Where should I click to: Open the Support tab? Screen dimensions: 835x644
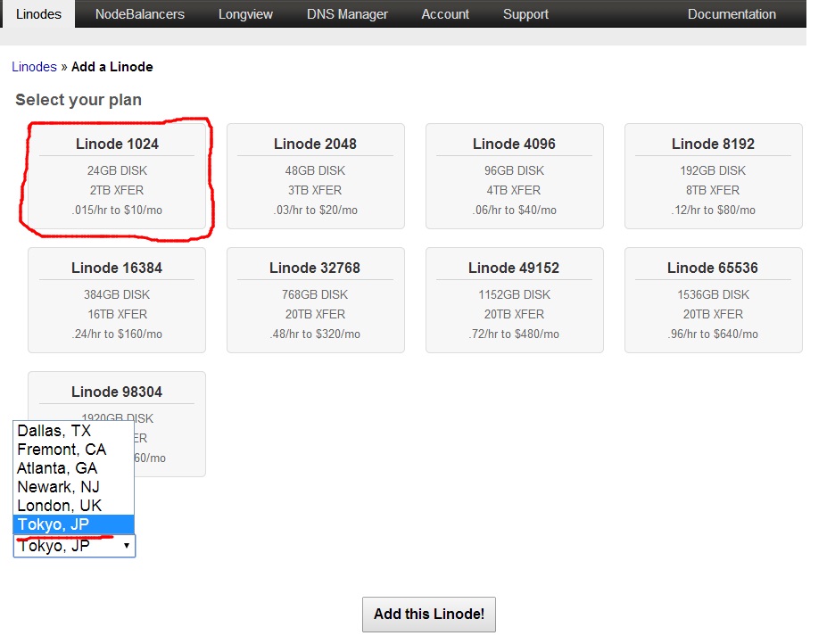coord(525,14)
